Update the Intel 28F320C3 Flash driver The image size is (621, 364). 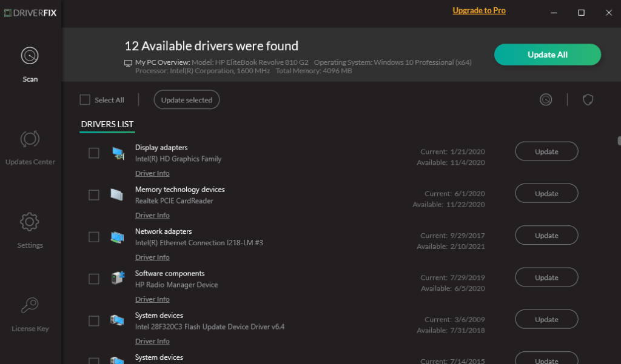[x=546, y=319]
